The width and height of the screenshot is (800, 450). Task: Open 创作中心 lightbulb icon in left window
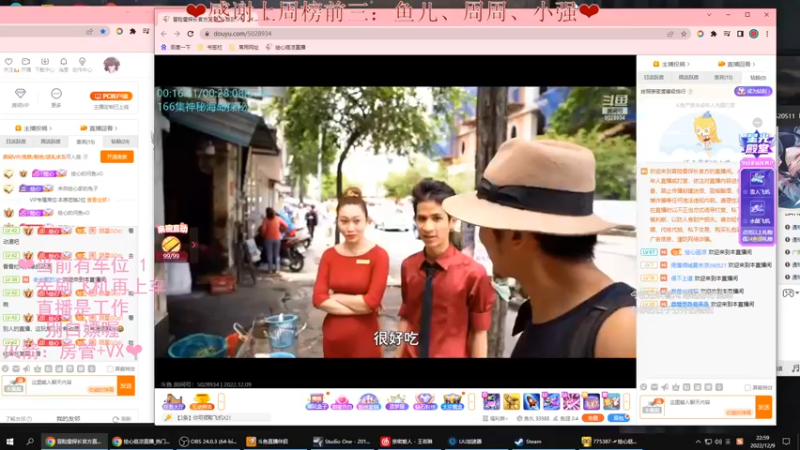pyautogui.click(x=82, y=64)
